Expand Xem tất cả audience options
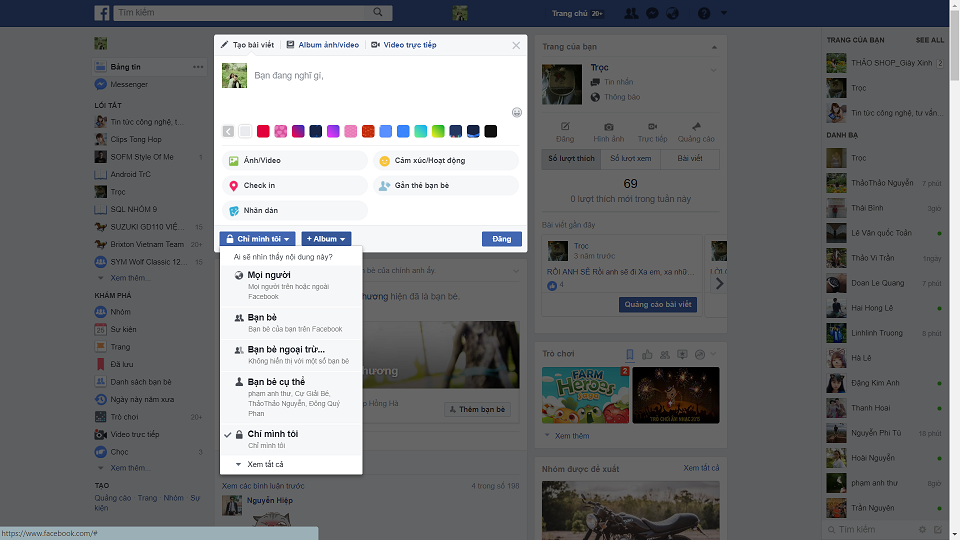 (291, 464)
